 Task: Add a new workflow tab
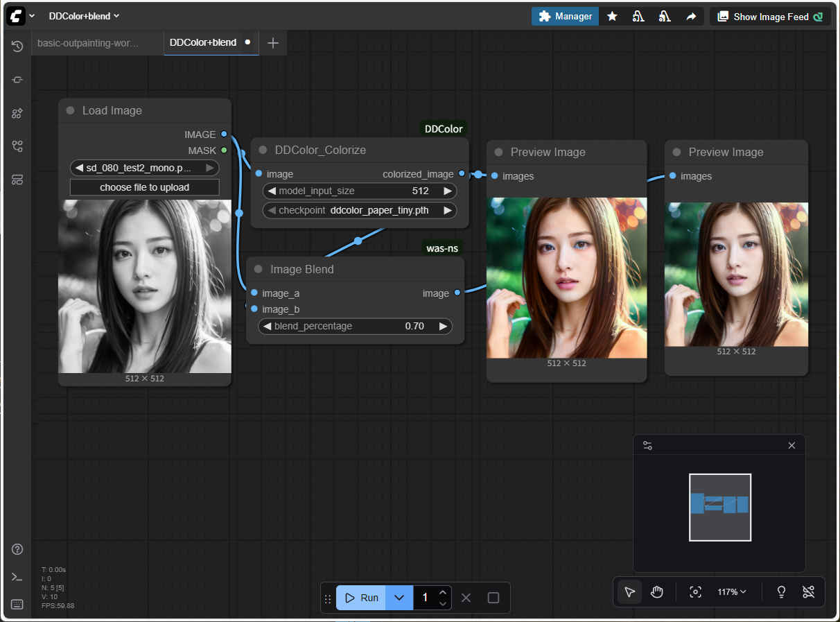(273, 43)
